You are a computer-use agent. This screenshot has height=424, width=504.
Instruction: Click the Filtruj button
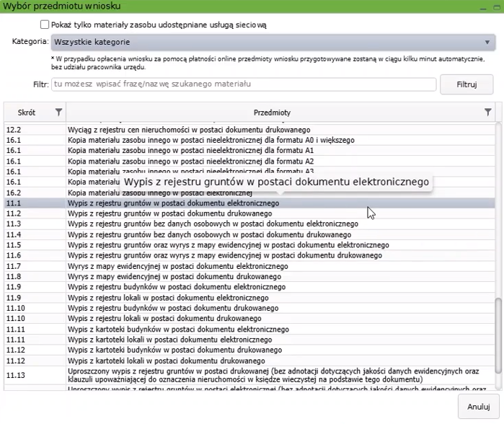pos(467,84)
